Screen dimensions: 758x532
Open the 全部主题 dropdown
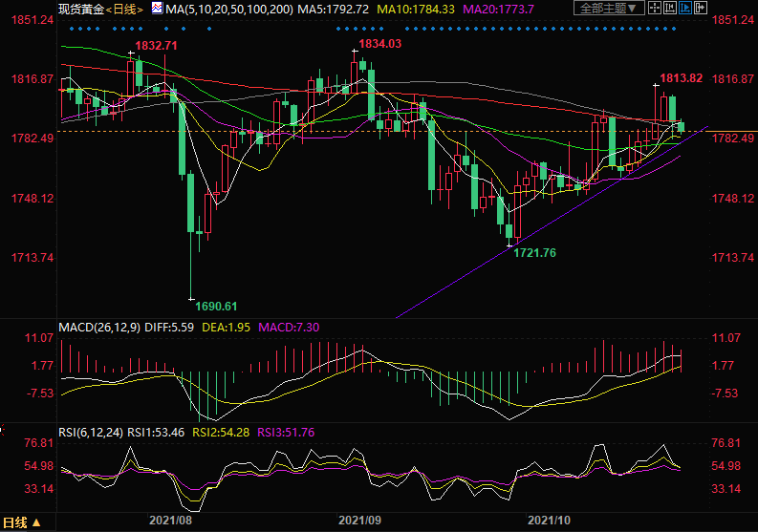click(608, 9)
